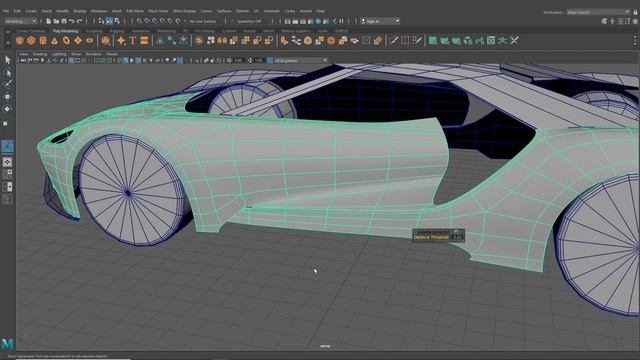Open the Modeling menu set dropdown
Image resolution: width=640 pixels, height=360 pixels.
pos(20,21)
